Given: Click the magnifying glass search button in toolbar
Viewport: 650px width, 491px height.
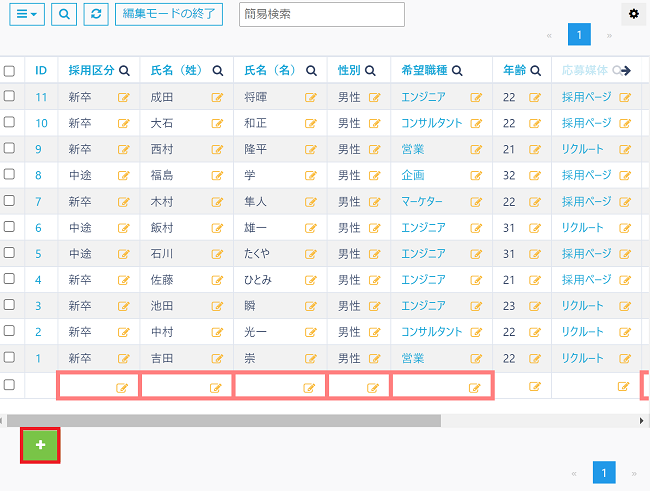Looking at the screenshot, I should point(64,14).
